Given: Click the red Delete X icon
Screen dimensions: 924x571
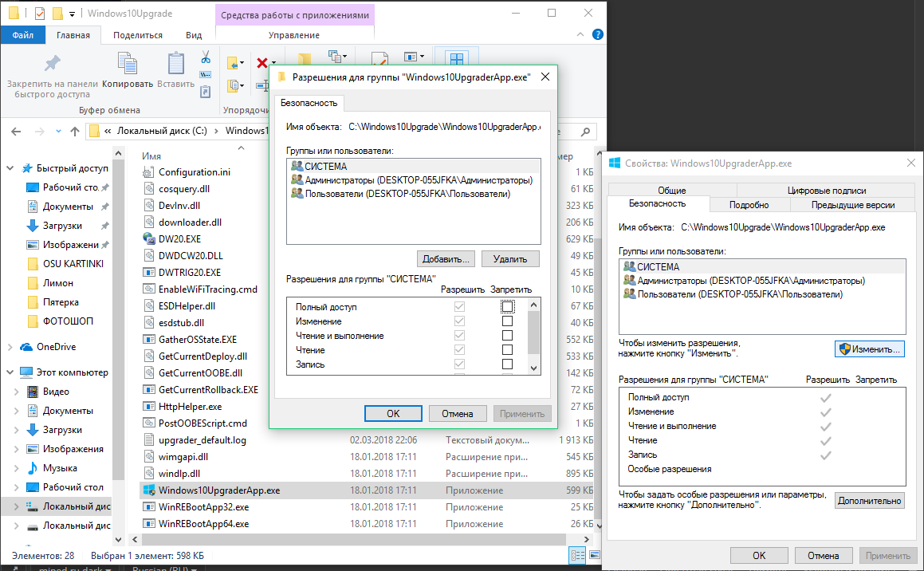Looking at the screenshot, I should coord(262,62).
